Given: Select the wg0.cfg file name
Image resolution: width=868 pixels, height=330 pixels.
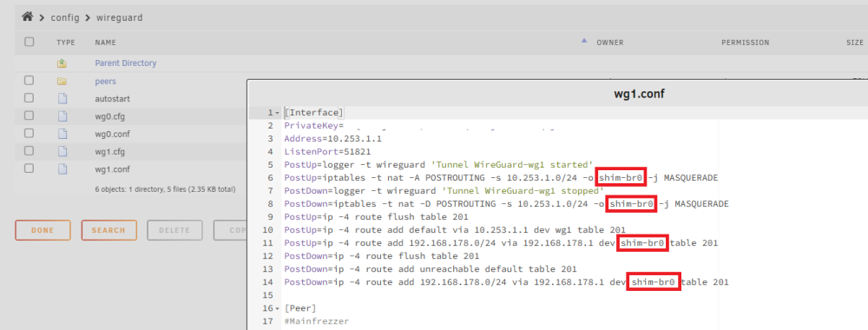Looking at the screenshot, I should click(109, 116).
